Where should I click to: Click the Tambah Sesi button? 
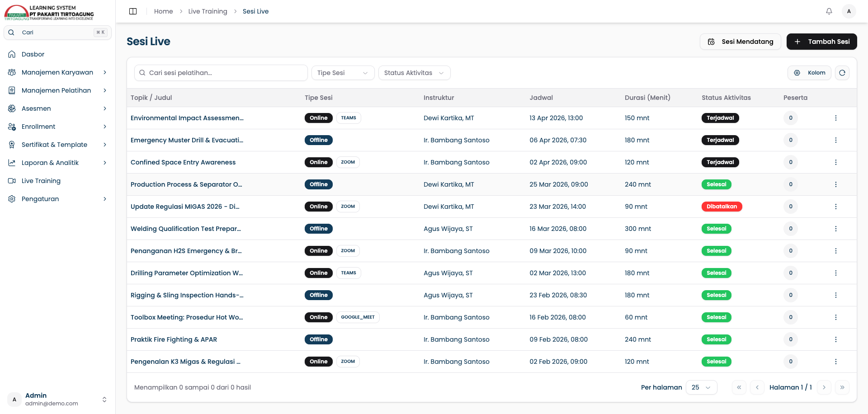click(821, 42)
